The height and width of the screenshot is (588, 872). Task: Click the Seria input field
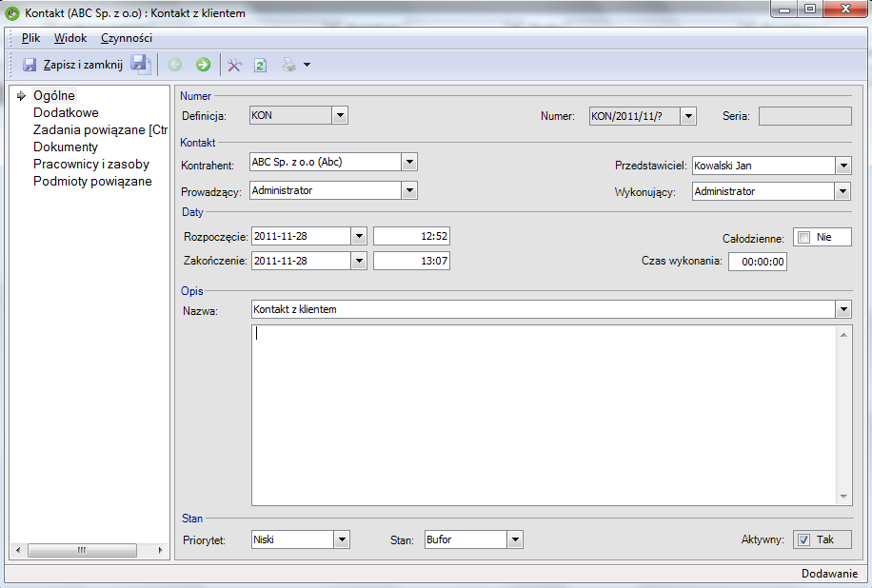click(x=804, y=116)
